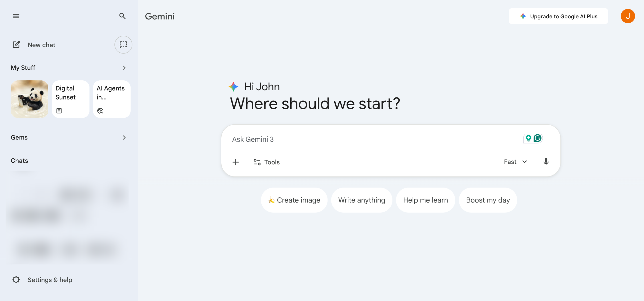
Task: Expand the Gems section
Action: pos(124,137)
